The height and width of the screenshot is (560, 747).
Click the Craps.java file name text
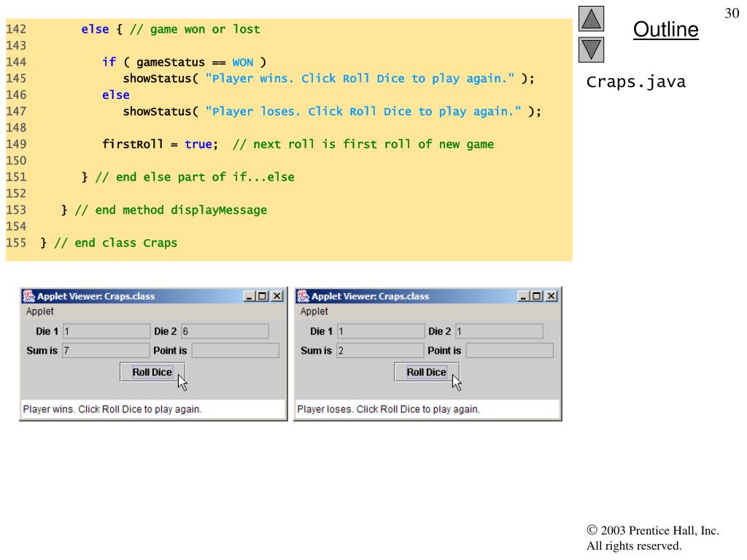(x=636, y=82)
